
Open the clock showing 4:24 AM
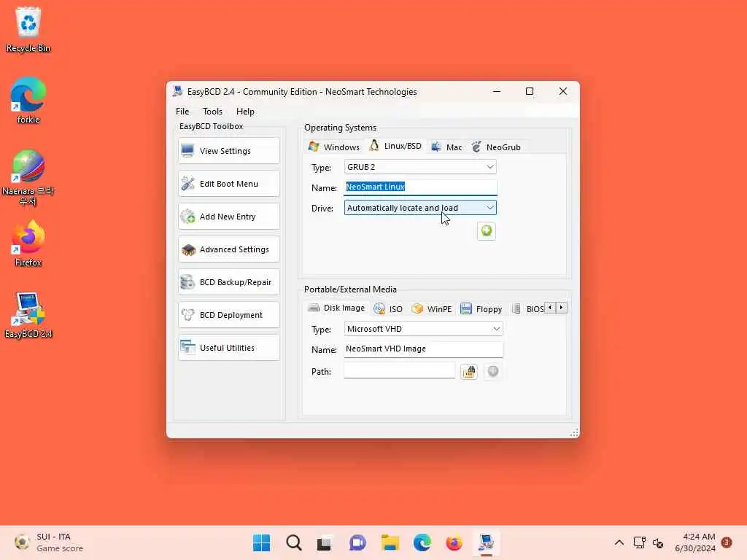[695, 542]
